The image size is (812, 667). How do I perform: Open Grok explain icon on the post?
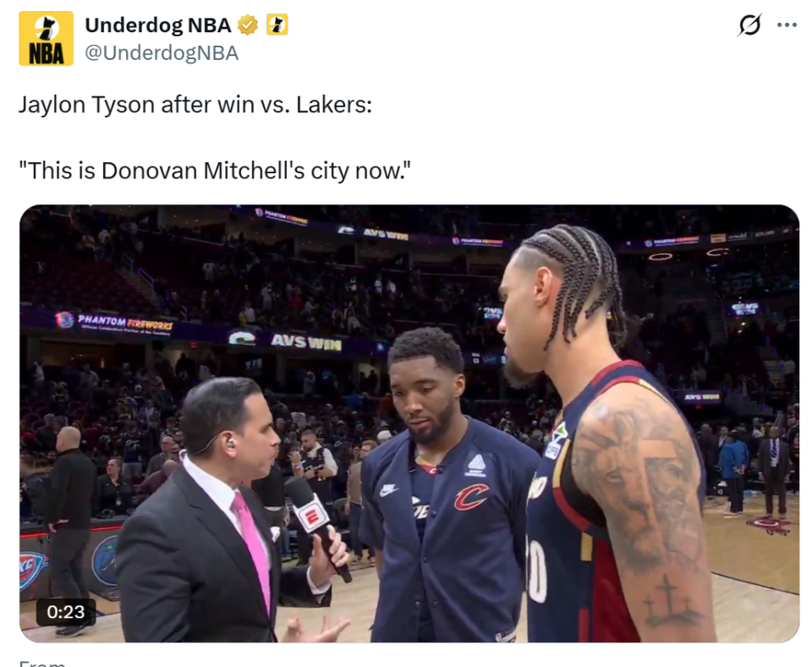click(x=749, y=25)
